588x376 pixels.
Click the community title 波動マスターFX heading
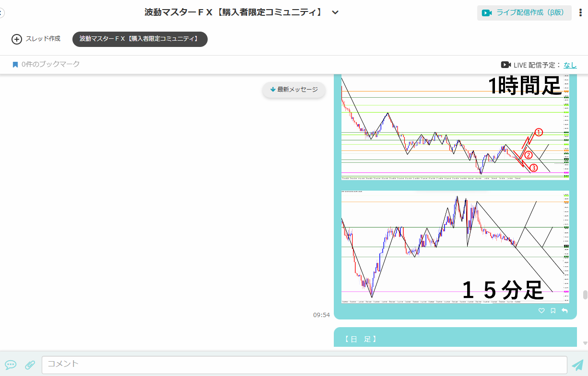point(234,12)
